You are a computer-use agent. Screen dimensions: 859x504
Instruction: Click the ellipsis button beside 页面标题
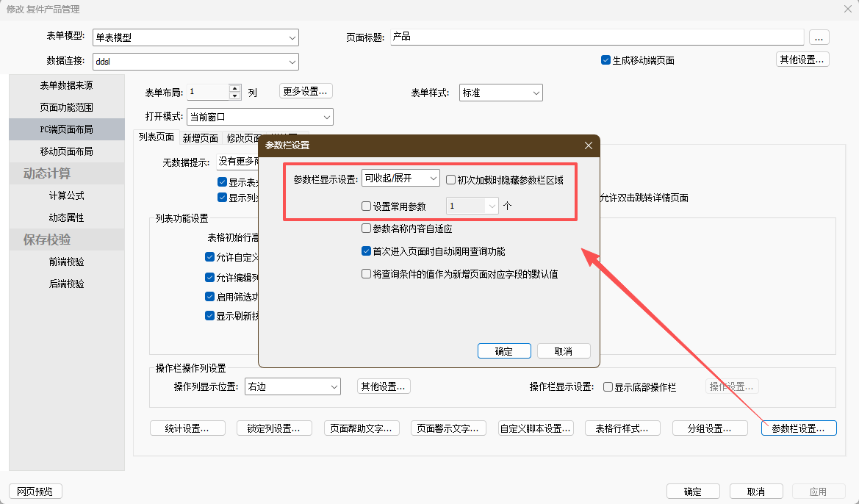(x=819, y=37)
